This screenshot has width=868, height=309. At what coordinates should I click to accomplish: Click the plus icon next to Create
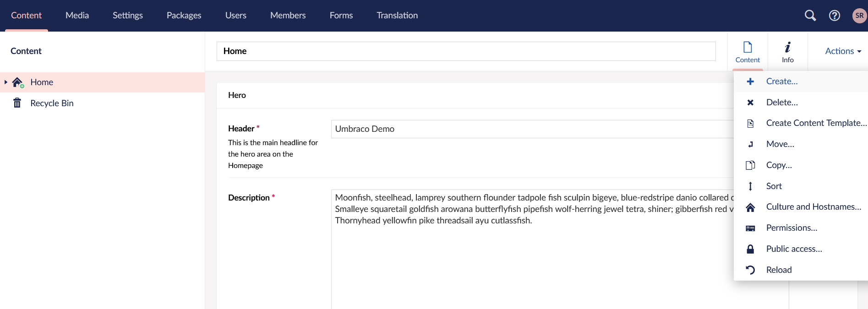coord(750,81)
